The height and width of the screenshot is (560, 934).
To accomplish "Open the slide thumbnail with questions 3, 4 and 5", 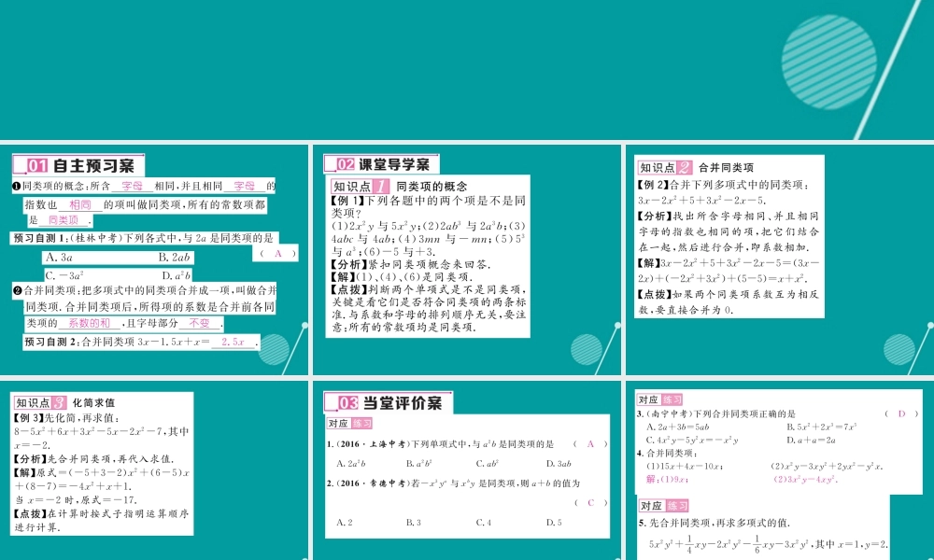I will click(x=779, y=470).
